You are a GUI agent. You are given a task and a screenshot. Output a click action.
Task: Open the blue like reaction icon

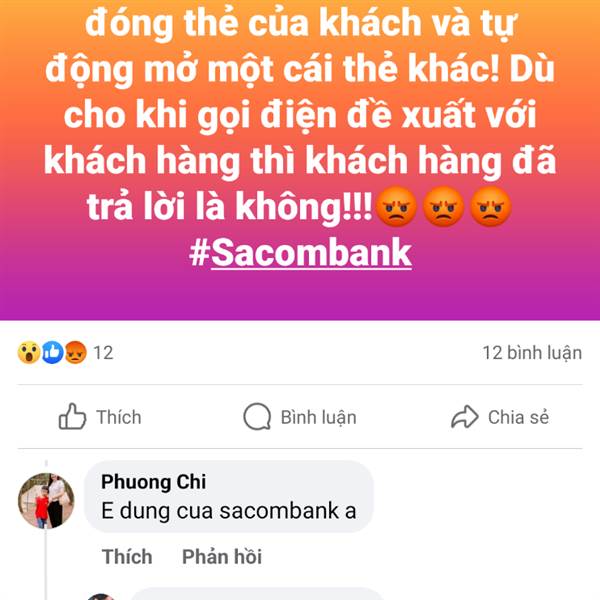coord(52,352)
